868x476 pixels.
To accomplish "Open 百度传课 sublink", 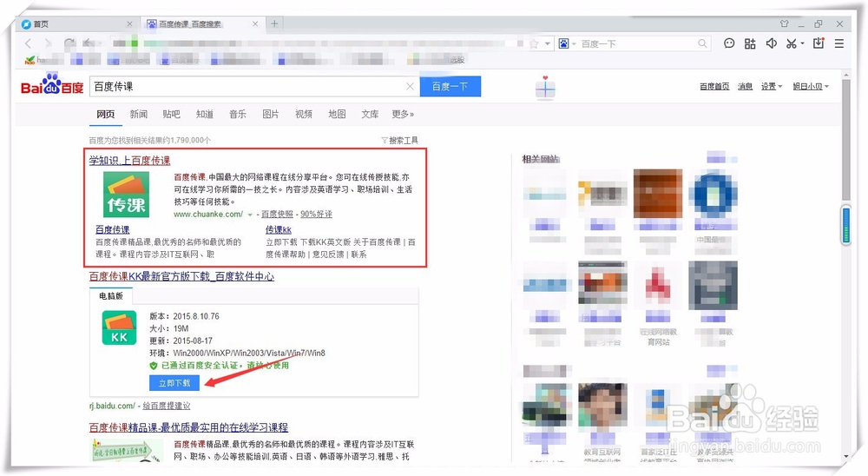I will coord(112,229).
